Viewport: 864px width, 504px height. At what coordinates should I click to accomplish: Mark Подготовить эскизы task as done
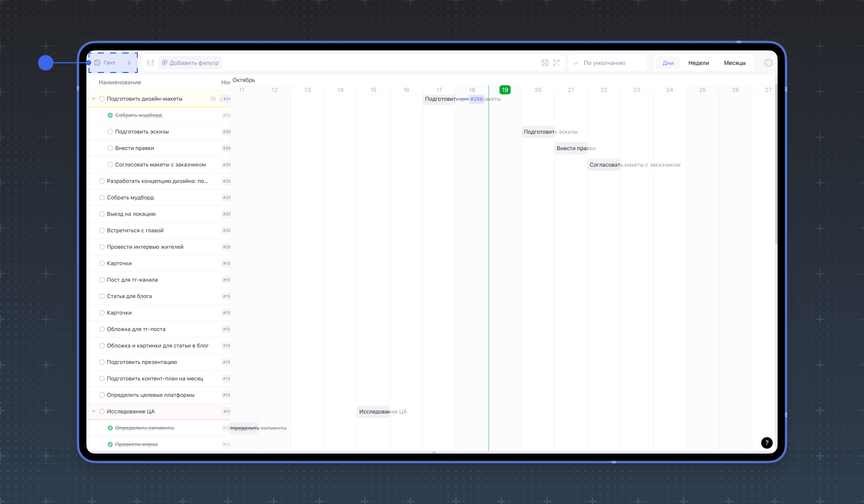pos(110,132)
